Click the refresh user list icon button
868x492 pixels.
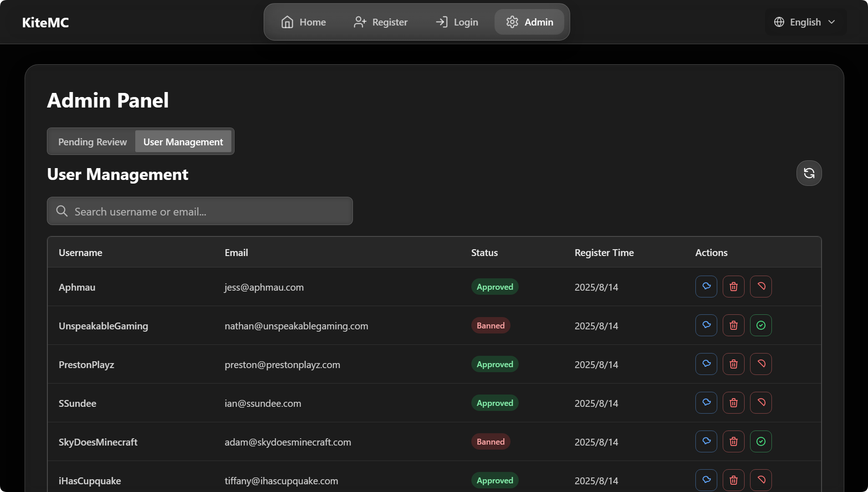tap(809, 173)
